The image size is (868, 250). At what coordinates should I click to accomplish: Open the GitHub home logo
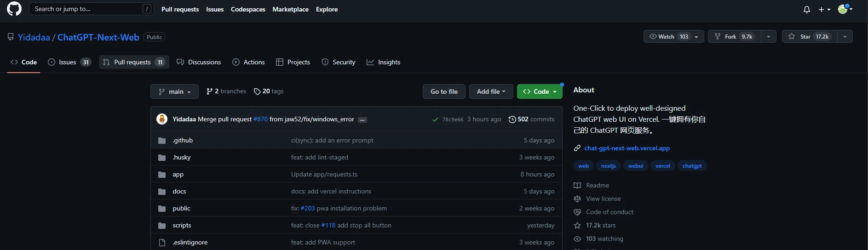[x=14, y=9]
